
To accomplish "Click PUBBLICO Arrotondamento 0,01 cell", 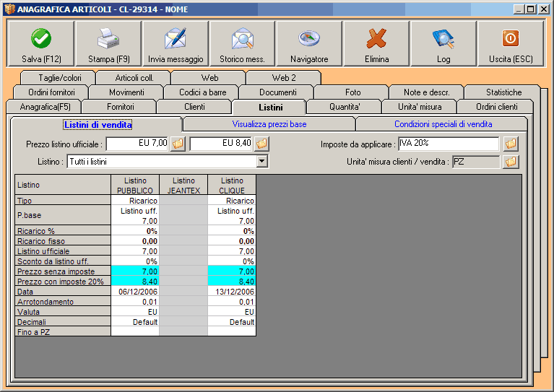I will [135, 302].
